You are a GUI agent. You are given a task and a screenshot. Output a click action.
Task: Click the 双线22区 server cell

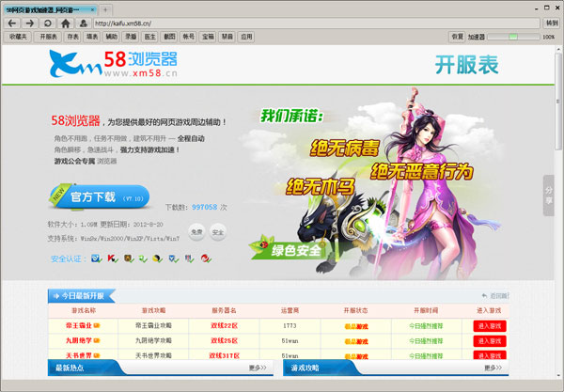(224, 326)
